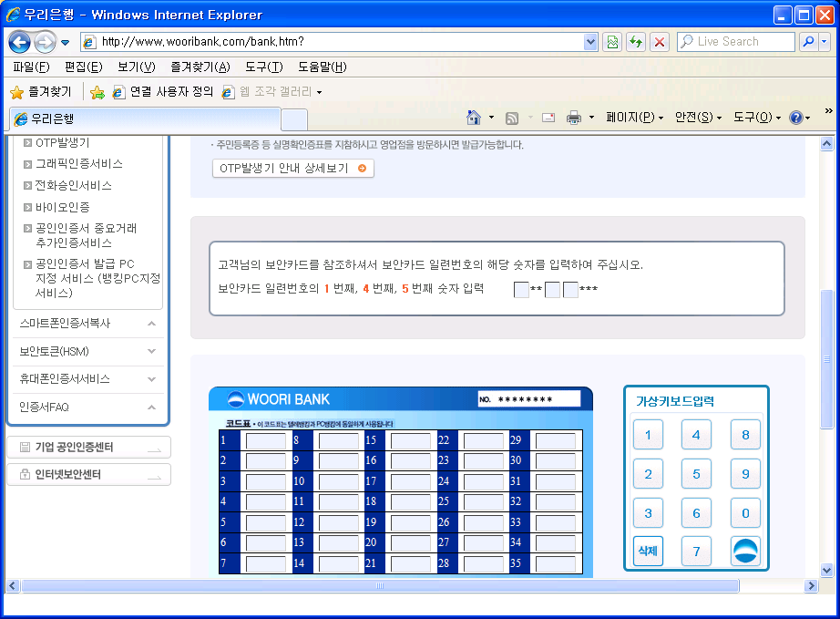The width and height of the screenshot is (840, 619).
Task: Click the Print icon
Action: 574,118
